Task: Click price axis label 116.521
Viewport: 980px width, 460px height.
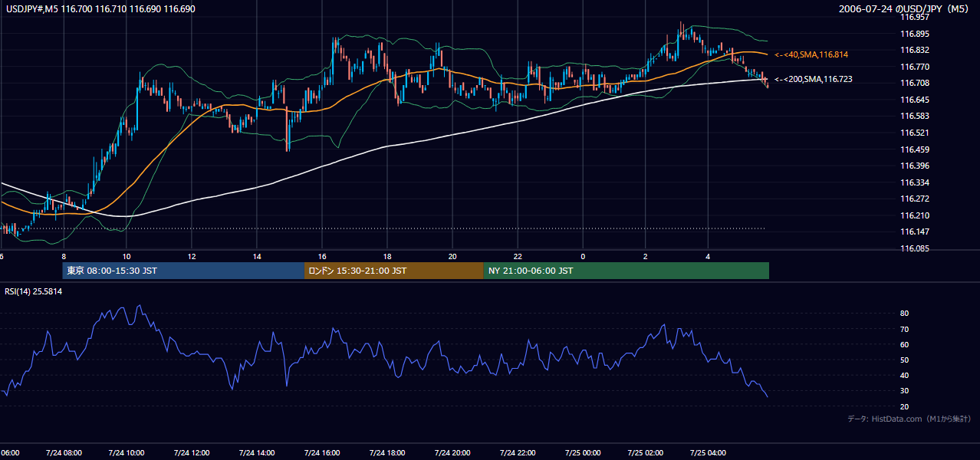Action: (x=915, y=133)
